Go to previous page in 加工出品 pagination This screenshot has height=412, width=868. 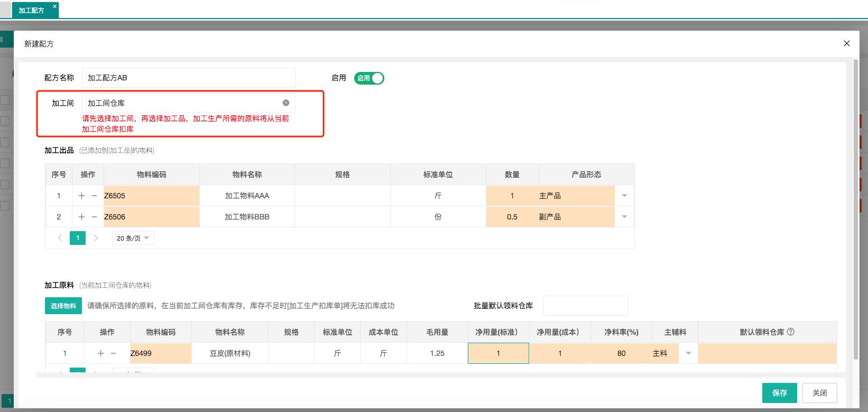click(60, 238)
